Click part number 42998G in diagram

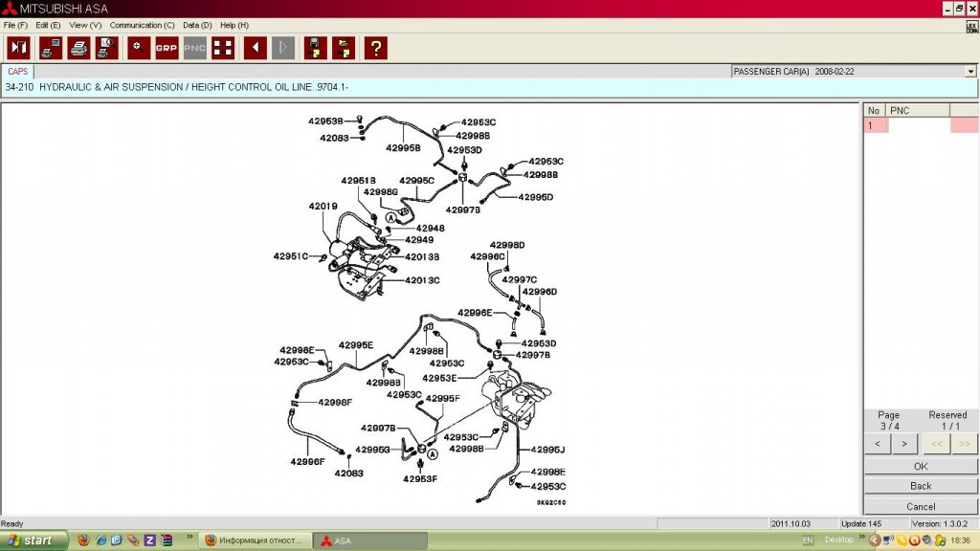click(x=381, y=192)
